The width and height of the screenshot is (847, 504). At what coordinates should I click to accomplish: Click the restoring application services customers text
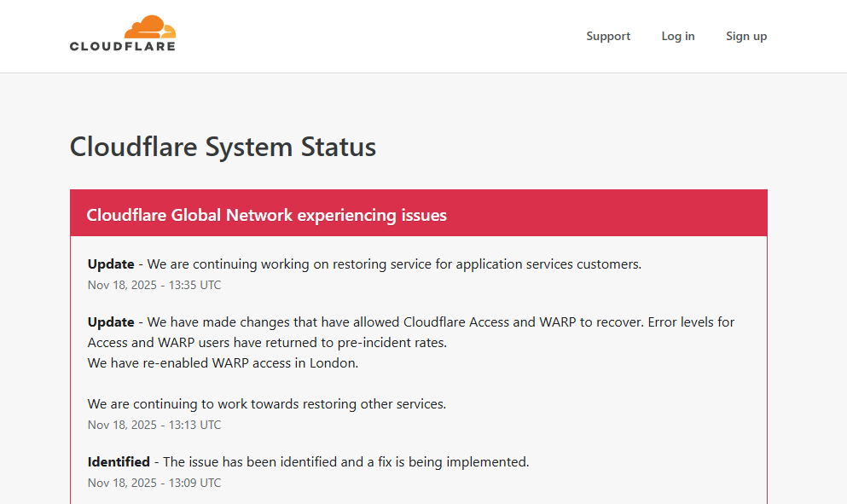394,264
